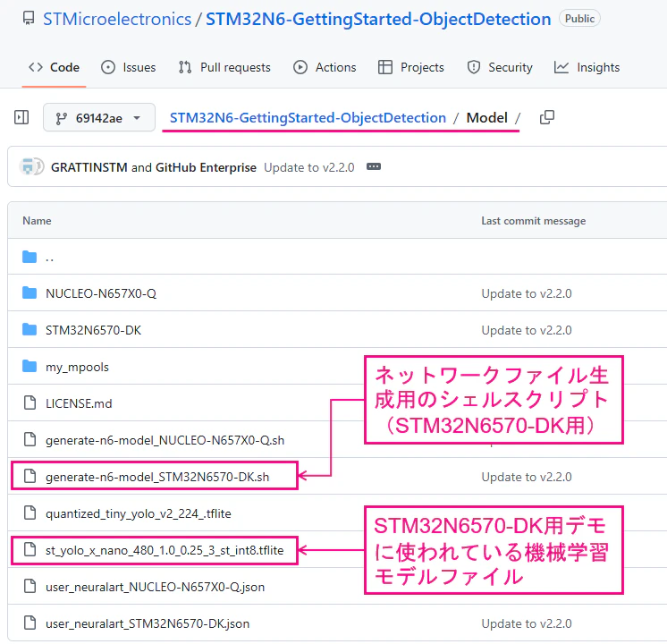Click the repository icon beside STMicroelectronics

pyautogui.click(x=29, y=18)
